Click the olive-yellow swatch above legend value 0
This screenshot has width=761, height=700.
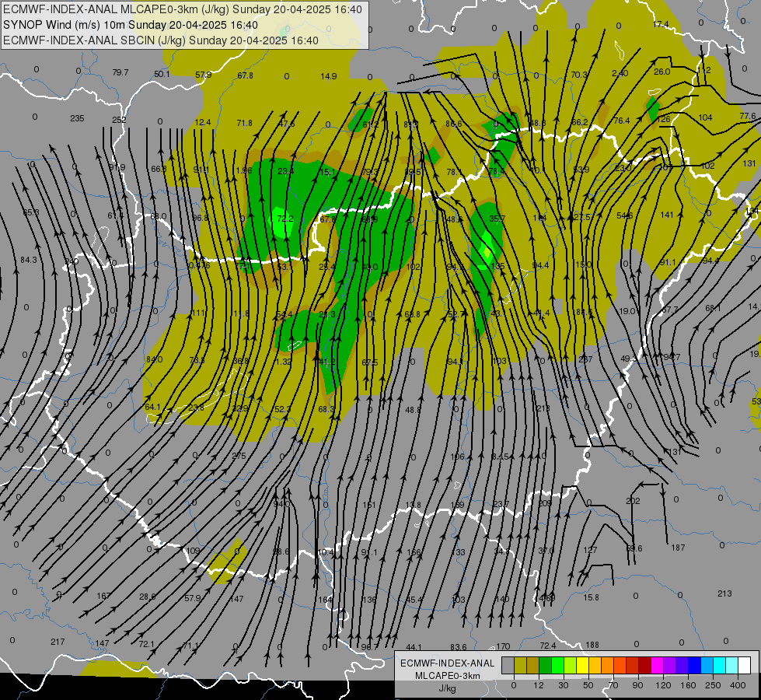pyautogui.click(x=520, y=666)
